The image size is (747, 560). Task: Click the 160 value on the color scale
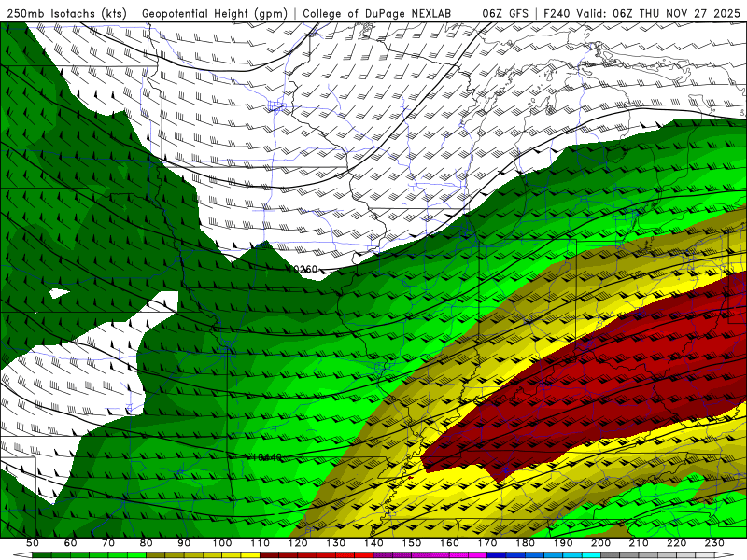click(x=449, y=543)
